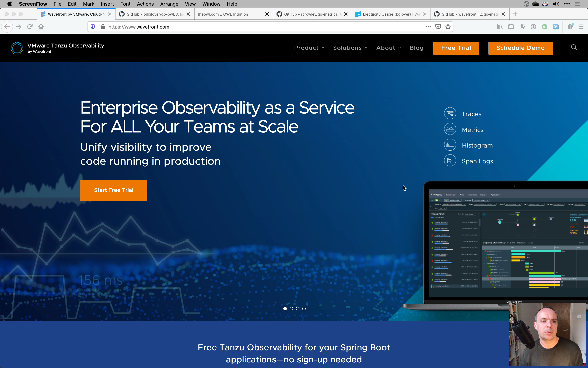Expand the Solutions navigation dropdown
Viewport: 588px width, 368px height.
pyautogui.click(x=350, y=48)
